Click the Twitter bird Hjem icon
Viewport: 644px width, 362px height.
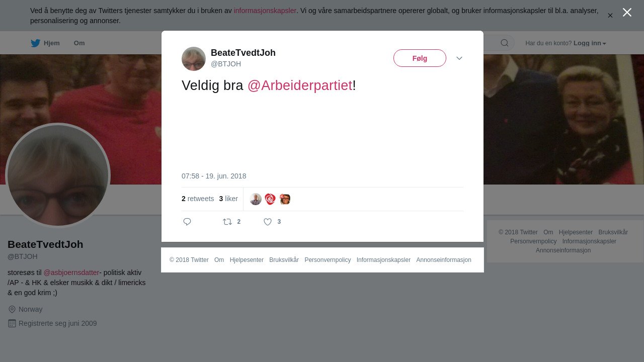click(x=36, y=43)
